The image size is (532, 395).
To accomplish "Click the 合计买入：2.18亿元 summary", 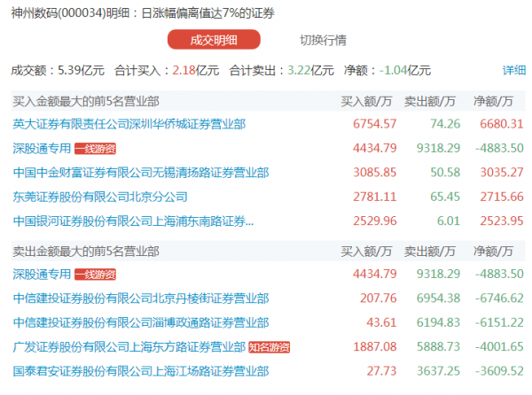I will pos(167,71).
